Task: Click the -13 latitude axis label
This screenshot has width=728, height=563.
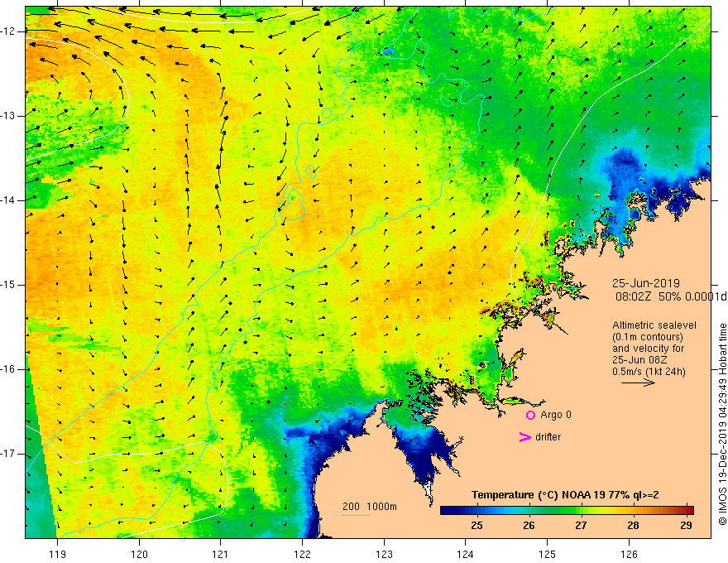Action: (8, 116)
